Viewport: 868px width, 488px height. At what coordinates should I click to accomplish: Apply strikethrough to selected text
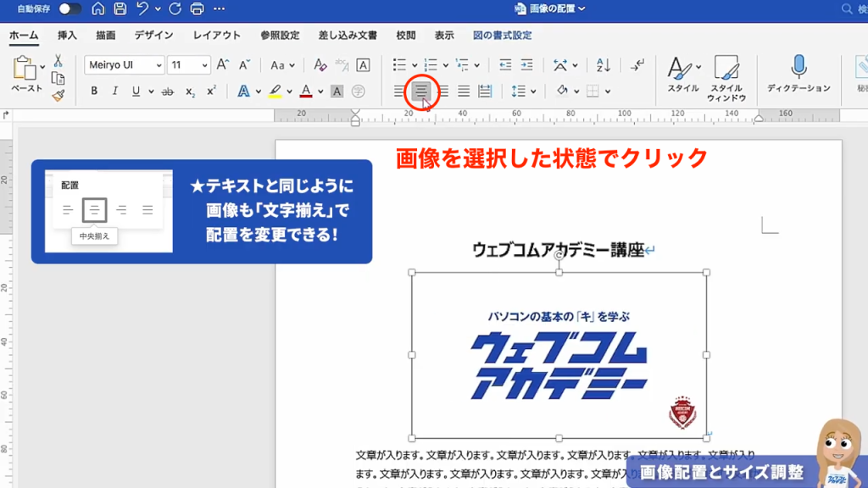point(166,90)
